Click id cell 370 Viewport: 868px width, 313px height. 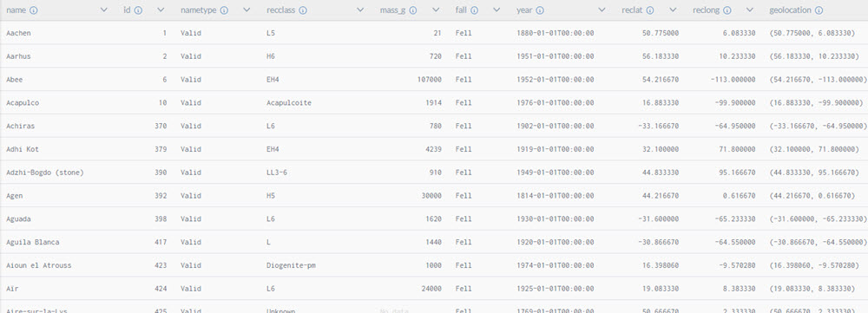pos(161,126)
